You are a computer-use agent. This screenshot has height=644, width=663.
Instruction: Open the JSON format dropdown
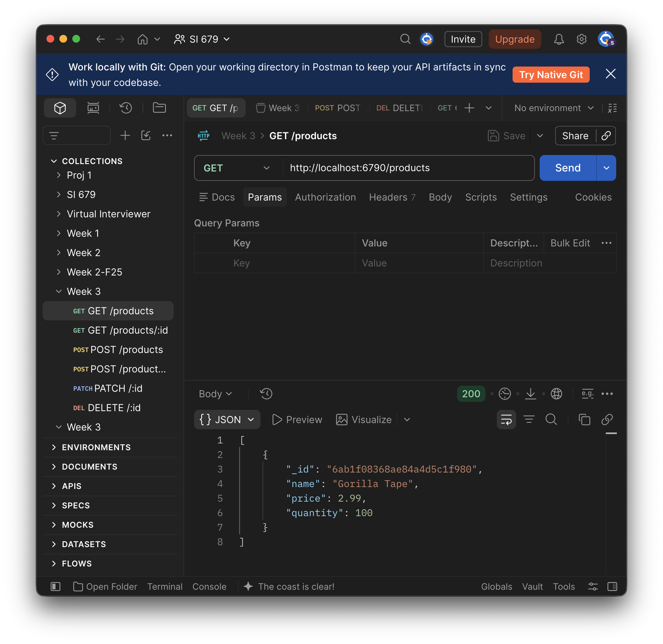click(x=227, y=419)
